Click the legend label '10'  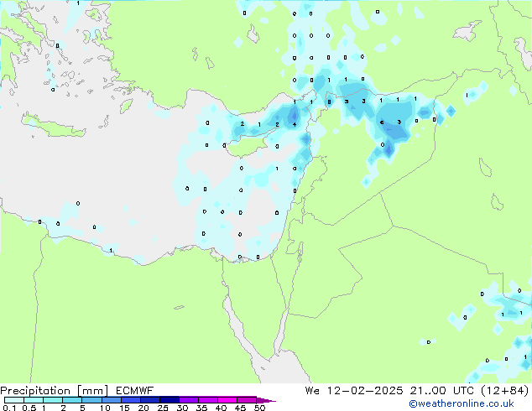[x=105, y=408]
